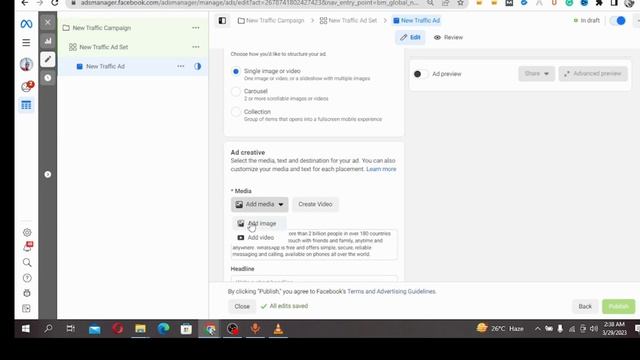Open the bottom-most left rail icon
The image size is (640, 360).
(x=27, y=309)
